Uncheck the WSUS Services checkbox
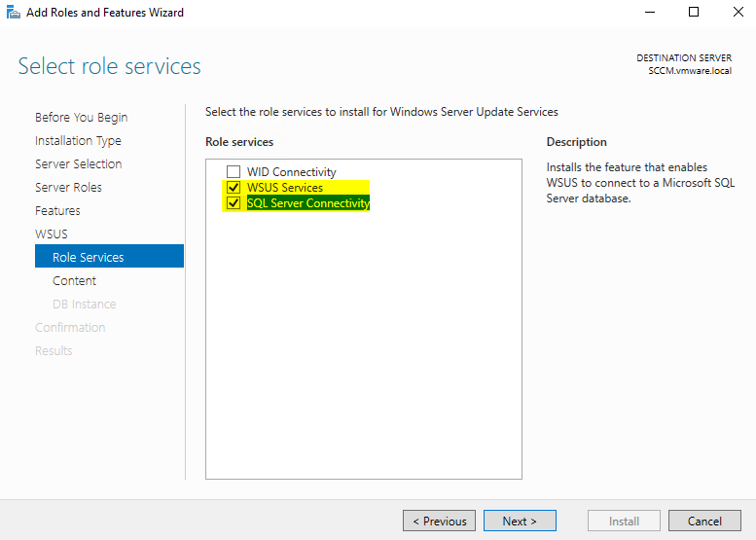The width and height of the screenshot is (756, 540). 234,188
